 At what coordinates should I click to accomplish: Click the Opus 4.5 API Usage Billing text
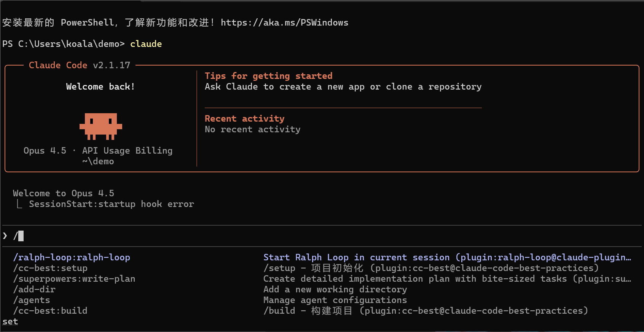click(x=98, y=151)
